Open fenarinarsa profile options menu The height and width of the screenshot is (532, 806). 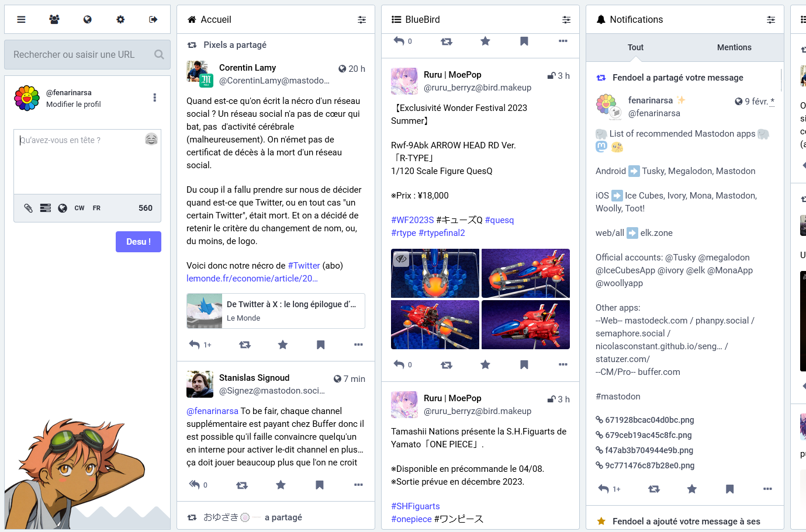[x=155, y=98]
